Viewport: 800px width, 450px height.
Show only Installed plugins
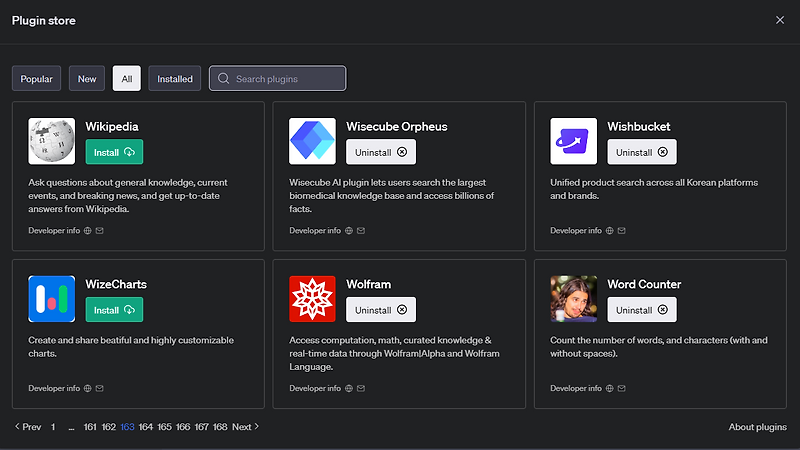[x=175, y=79]
